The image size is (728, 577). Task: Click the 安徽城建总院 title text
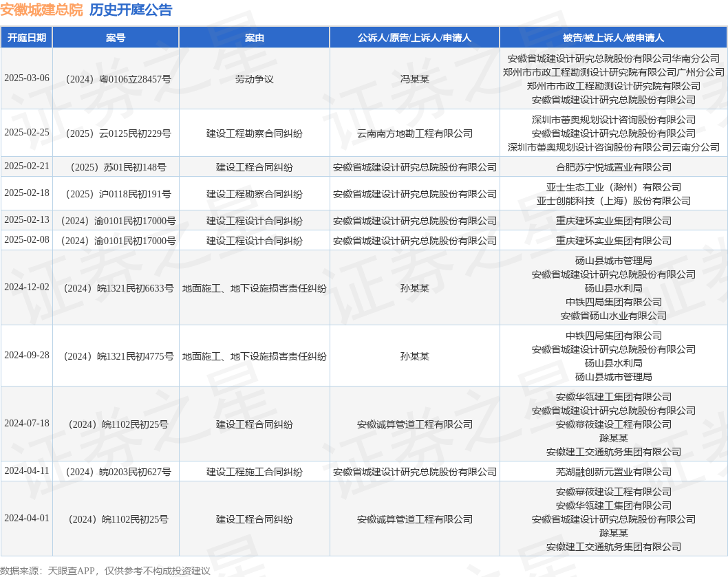41,10
